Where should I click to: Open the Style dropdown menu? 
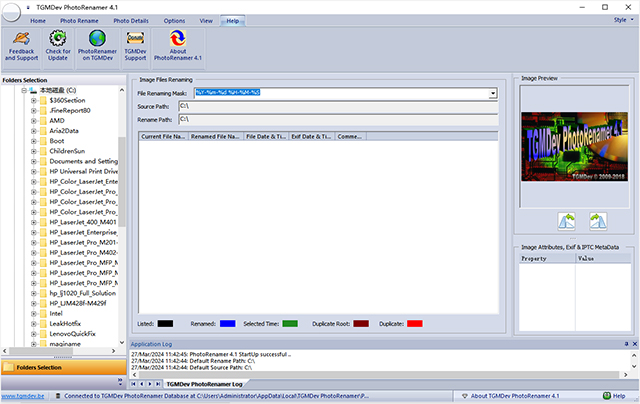click(624, 20)
